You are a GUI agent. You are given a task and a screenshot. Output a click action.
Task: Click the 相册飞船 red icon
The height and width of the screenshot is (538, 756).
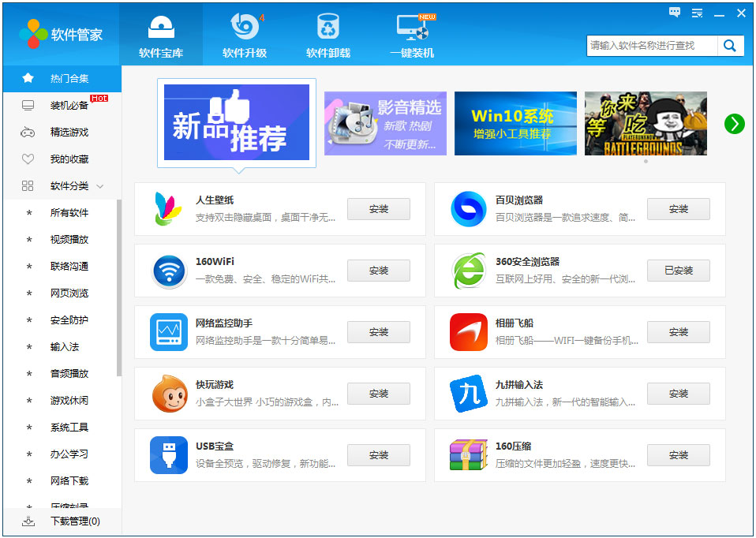pos(469,332)
